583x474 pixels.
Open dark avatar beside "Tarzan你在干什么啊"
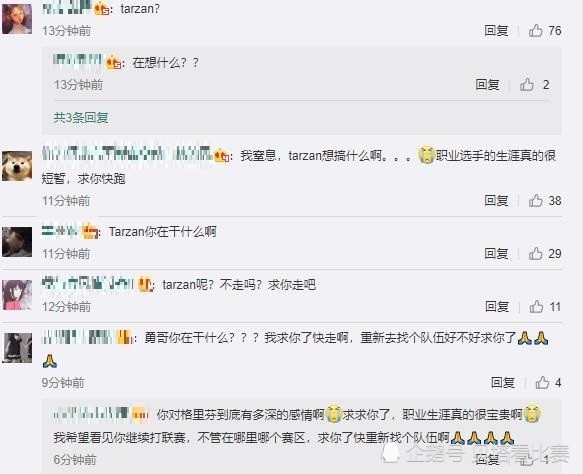[17, 242]
